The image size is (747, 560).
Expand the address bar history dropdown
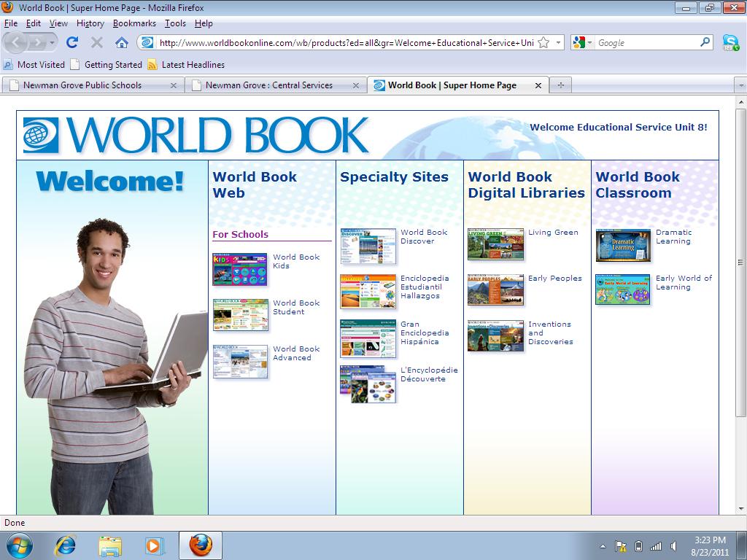click(x=558, y=42)
